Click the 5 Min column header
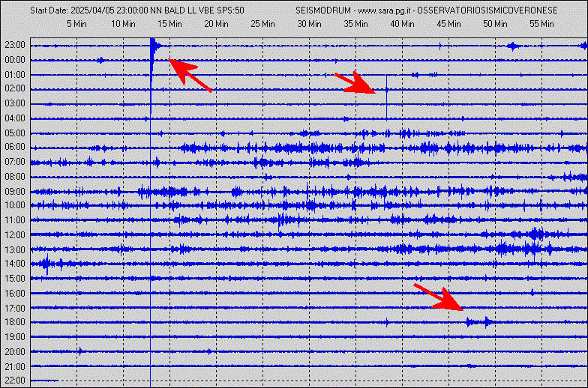The width and height of the screenshot is (588, 388). click(x=76, y=24)
